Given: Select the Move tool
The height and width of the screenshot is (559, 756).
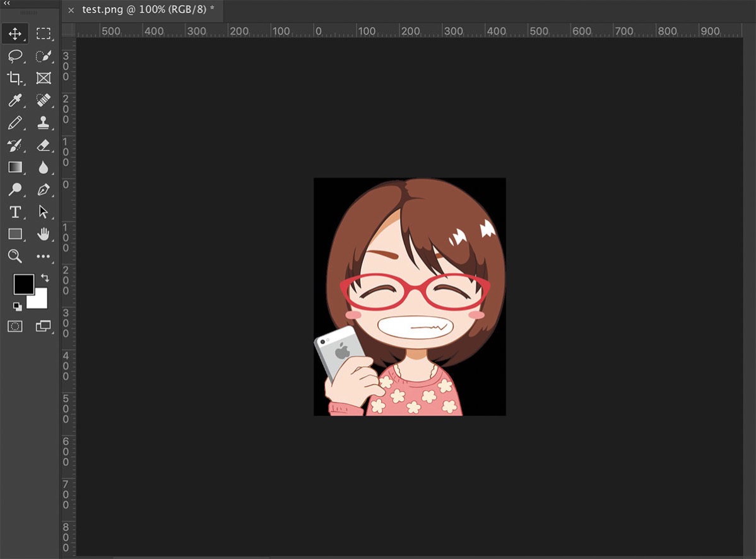Looking at the screenshot, I should pos(15,33).
